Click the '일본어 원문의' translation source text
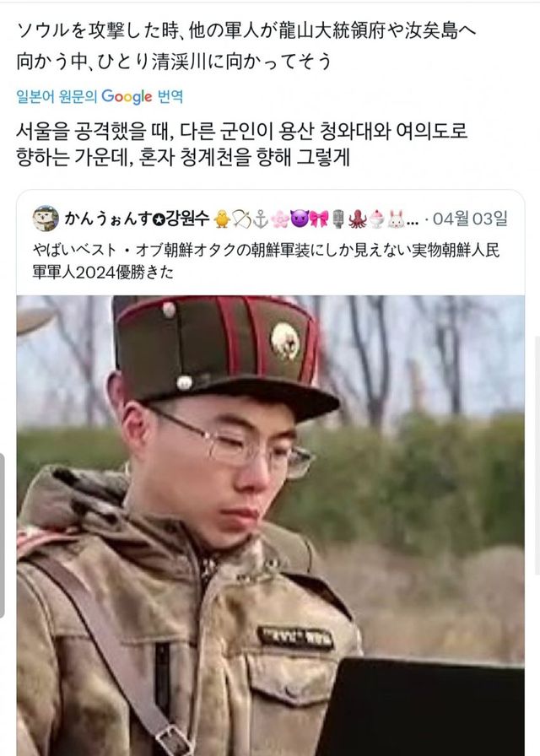This screenshot has height=756, width=540. [x=57, y=96]
